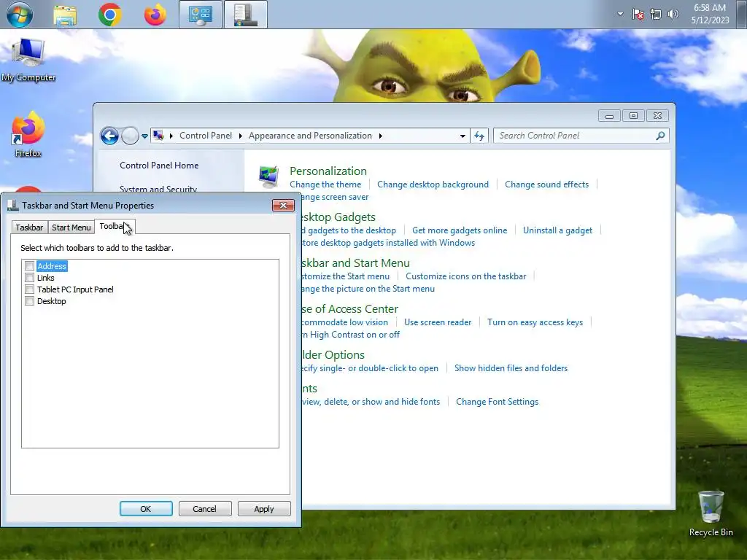Open Change sound effects
The width and height of the screenshot is (747, 560).
coord(546,184)
